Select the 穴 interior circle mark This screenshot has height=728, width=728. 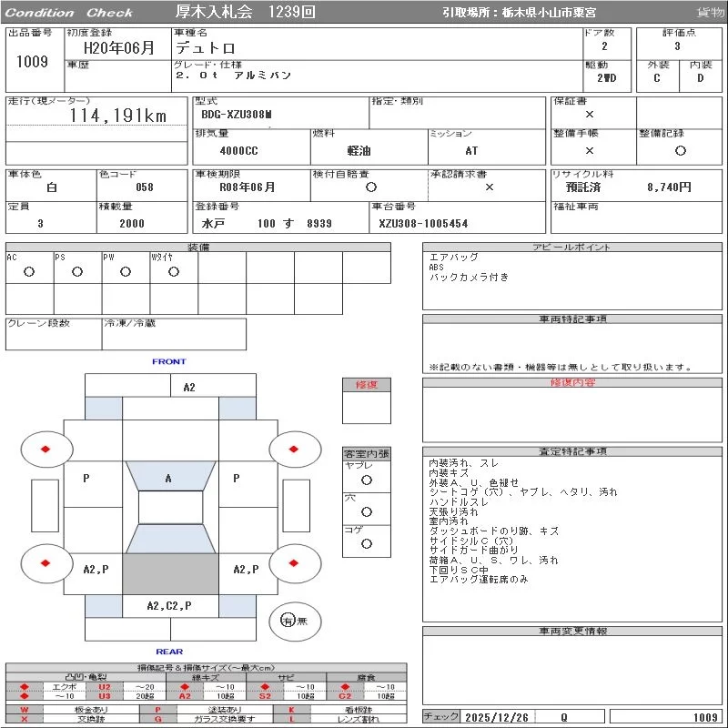(367, 511)
